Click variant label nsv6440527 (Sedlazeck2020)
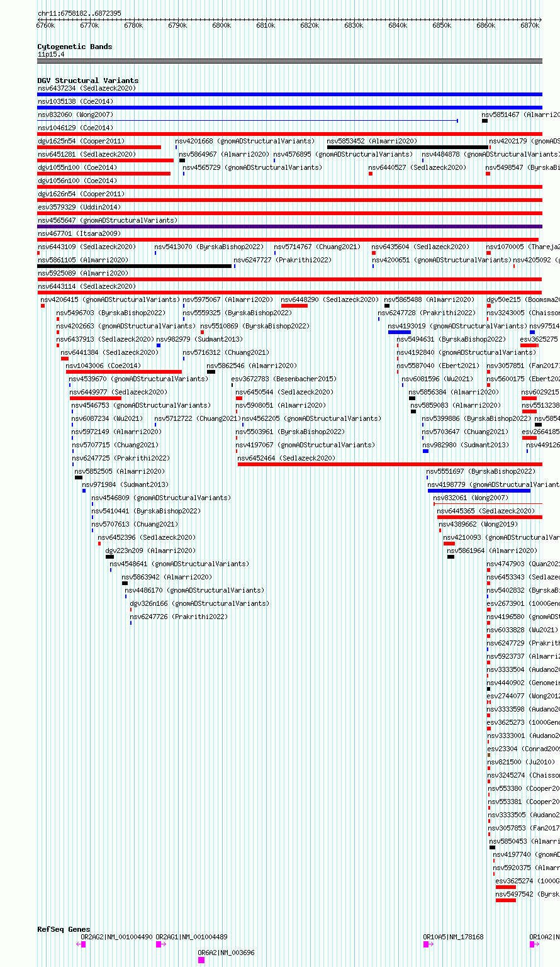This screenshot has height=967, width=560. coord(418,167)
